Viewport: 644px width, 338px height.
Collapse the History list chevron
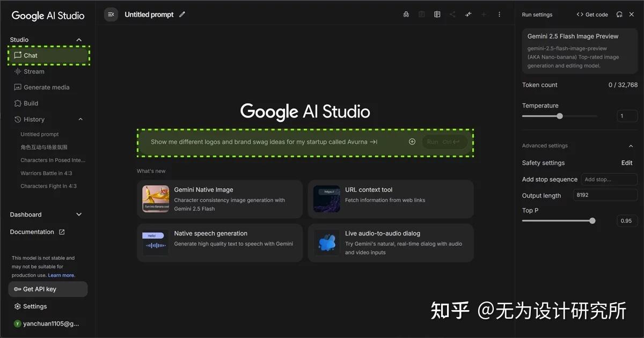pos(80,119)
